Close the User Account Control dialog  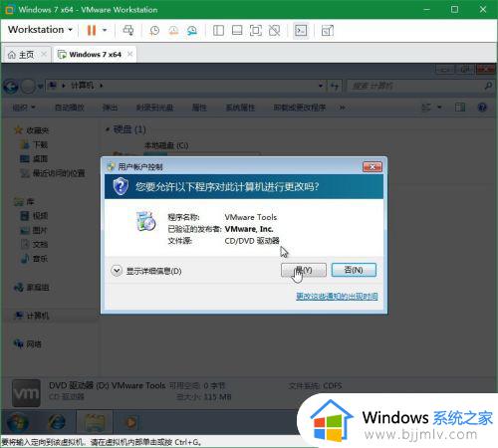point(373,166)
